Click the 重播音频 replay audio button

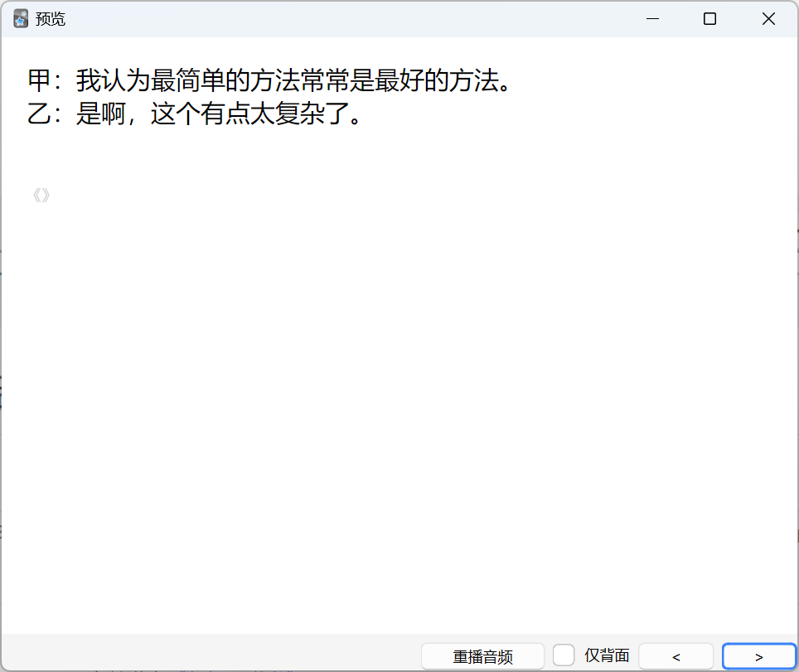tap(482, 656)
